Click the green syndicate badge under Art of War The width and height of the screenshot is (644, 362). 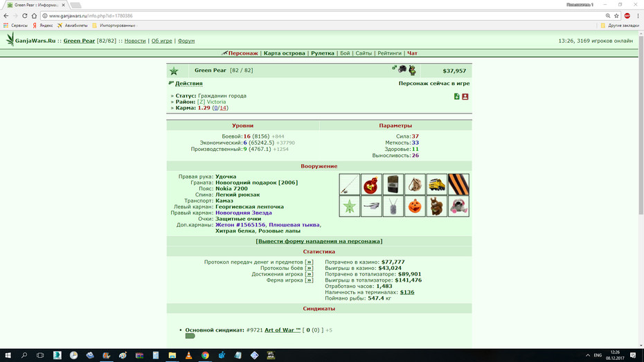[190, 336]
